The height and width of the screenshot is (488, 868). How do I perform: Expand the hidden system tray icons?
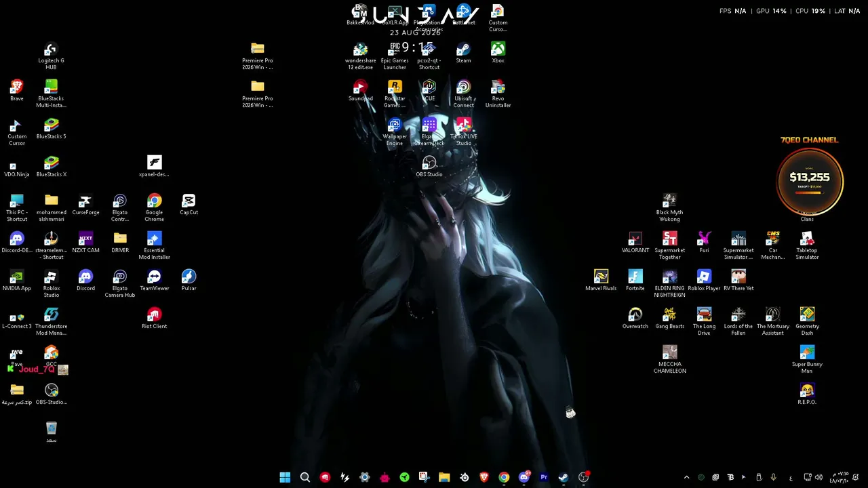tap(686, 477)
